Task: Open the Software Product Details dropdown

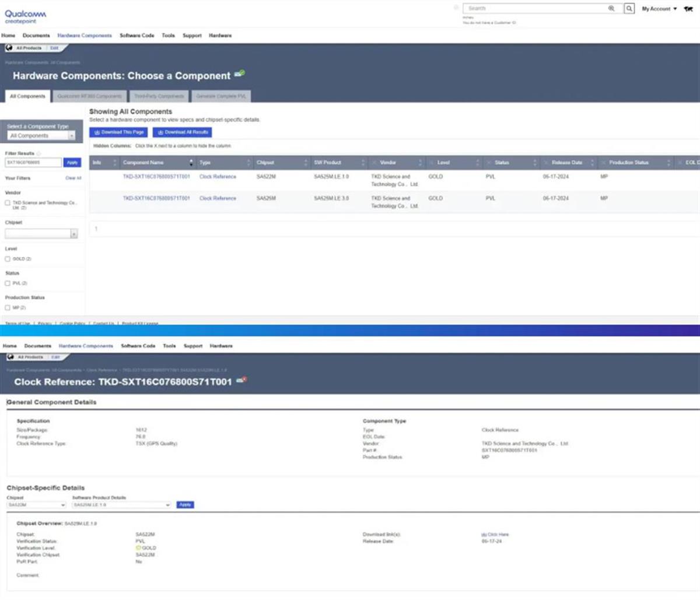Action: [121, 505]
